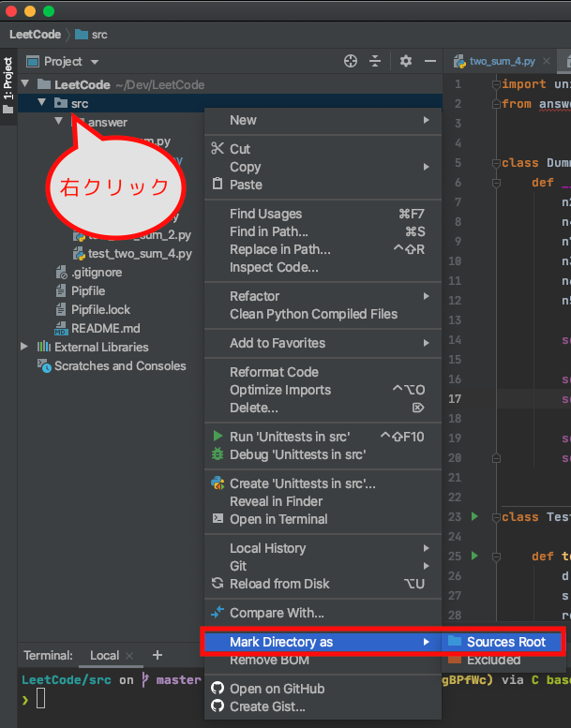
Task: Click the locate/scroll-from-source crosshair icon
Action: [x=351, y=61]
